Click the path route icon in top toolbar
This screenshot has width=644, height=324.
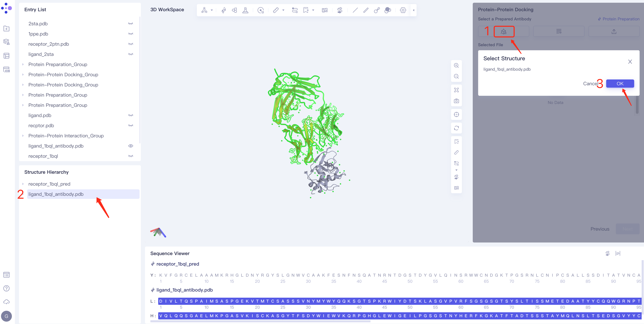(295, 10)
